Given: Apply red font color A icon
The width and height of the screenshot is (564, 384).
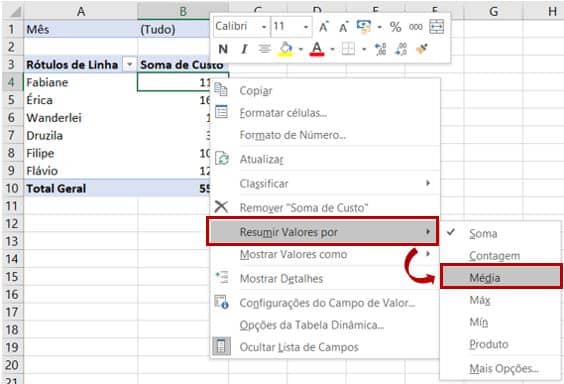Looking at the screenshot, I should point(317,49).
